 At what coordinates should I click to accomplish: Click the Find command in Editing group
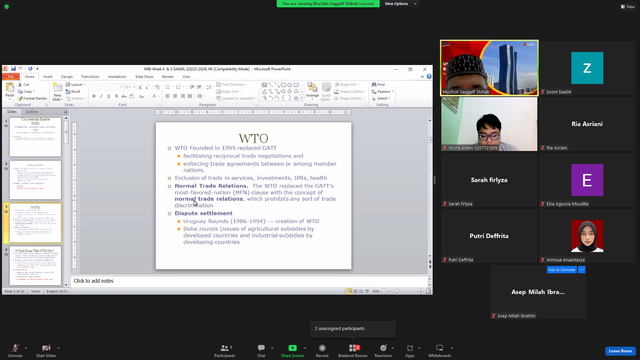click(378, 84)
